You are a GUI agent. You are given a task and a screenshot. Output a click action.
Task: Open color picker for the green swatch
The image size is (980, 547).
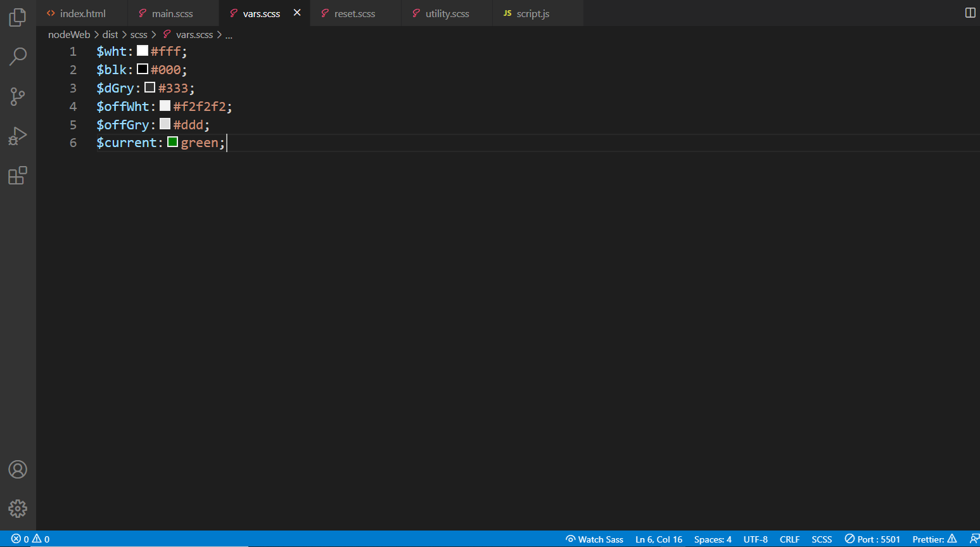172,142
